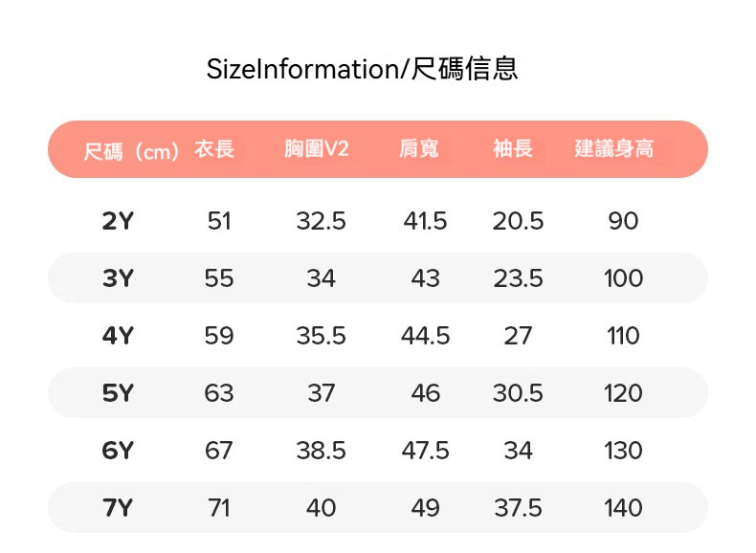
Task: Select the 尺碼（cm）header cell
Action: (131, 150)
